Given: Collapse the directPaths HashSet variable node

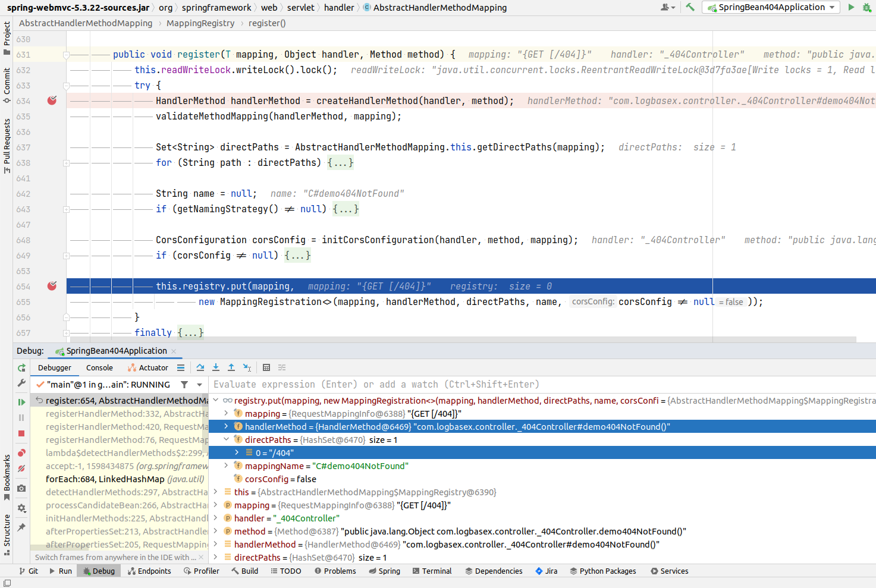Looking at the screenshot, I should pyautogui.click(x=226, y=440).
